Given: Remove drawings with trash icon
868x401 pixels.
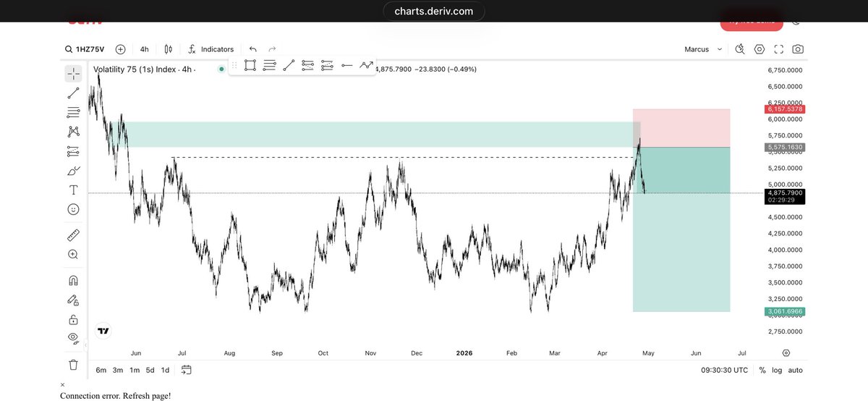Looking at the screenshot, I should click(x=73, y=365).
